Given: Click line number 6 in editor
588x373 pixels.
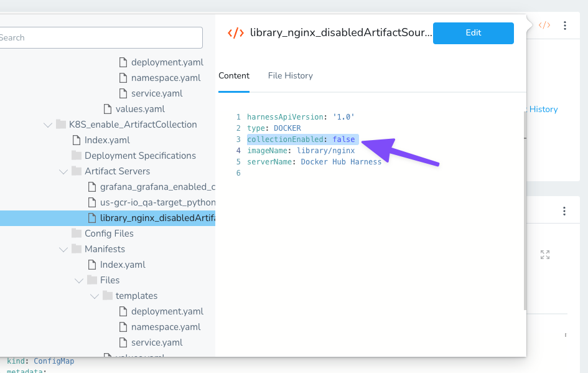Looking at the screenshot, I should click(238, 173).
